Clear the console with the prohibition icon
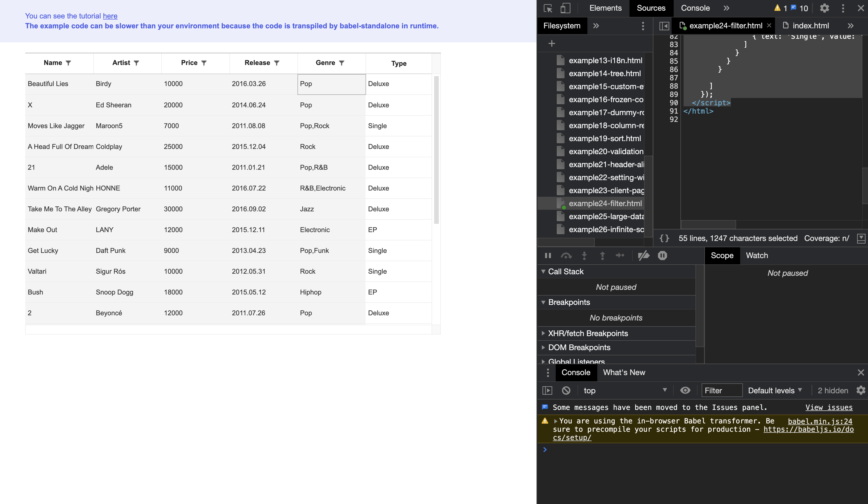This screenshot has width=868, height=504. [566, 390]
